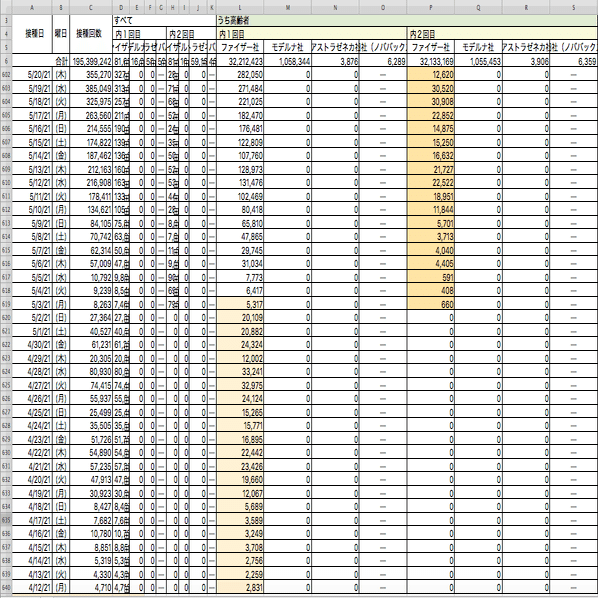Select cell with value 10,780

point(91,534)
